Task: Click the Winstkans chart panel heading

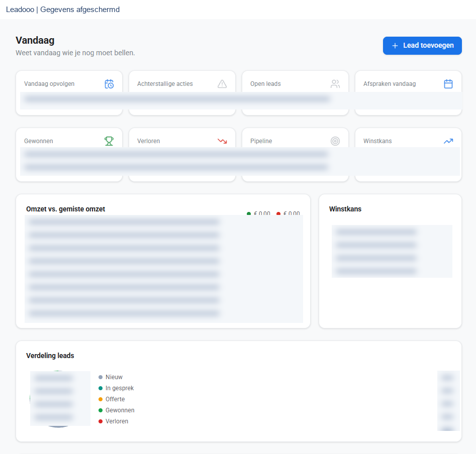Action: click(x=345, y=209)
